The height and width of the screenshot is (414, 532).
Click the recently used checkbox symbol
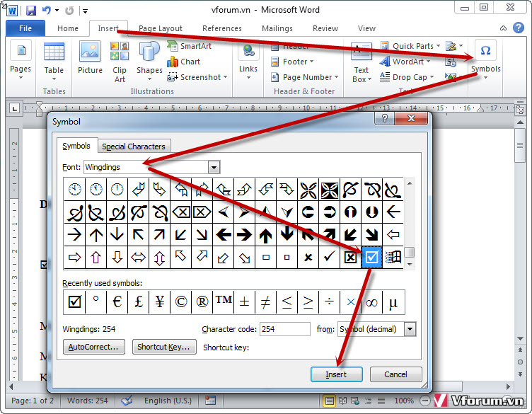point(75,301)
